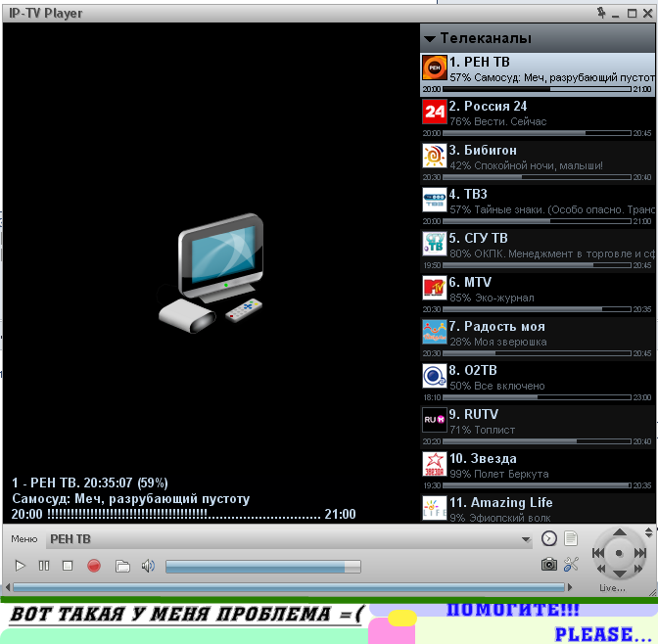Collapse the Телеканалы channel list header
This screenshot has height=644, width=658.
pyautogui.click(x=538, y=38)
